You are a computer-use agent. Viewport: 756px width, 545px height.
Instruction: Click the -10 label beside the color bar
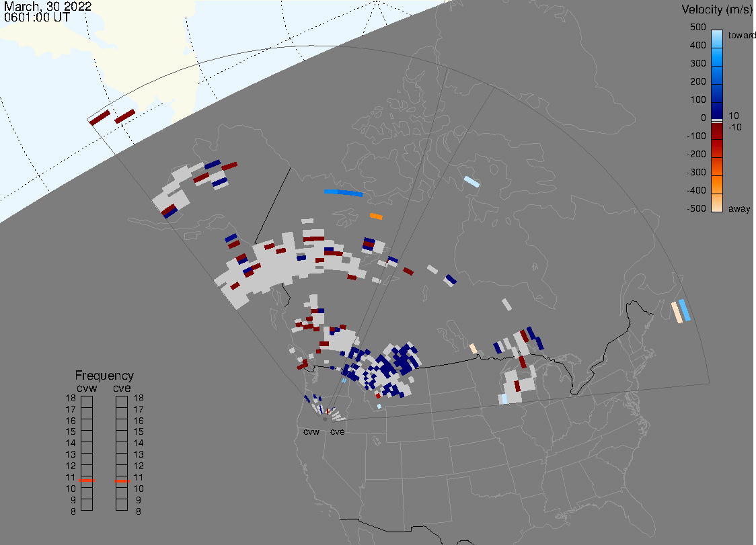(x=734, y=127)
